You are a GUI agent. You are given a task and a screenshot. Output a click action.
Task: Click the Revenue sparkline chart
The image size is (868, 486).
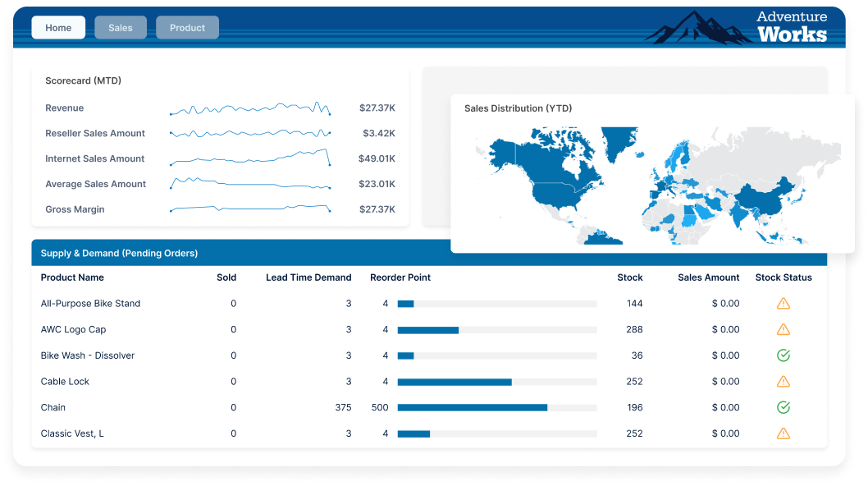[x=250, y=107]
